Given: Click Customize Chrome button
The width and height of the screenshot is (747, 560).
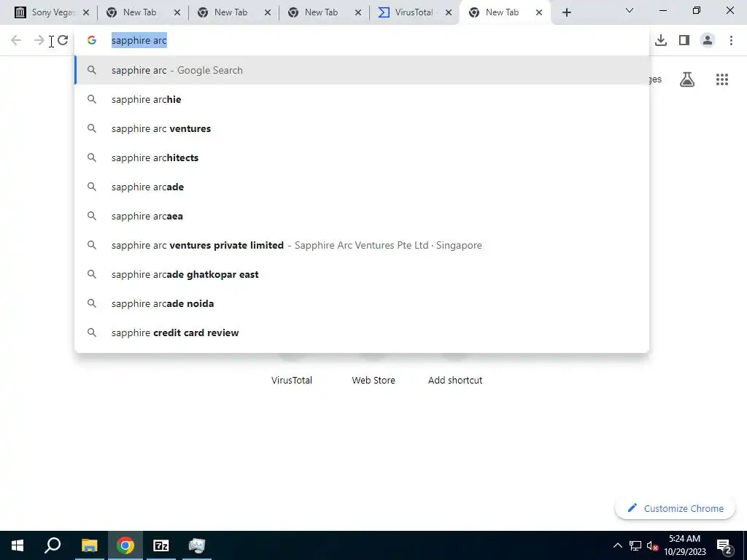Looking at the screenshot, I should pos(675,508).
